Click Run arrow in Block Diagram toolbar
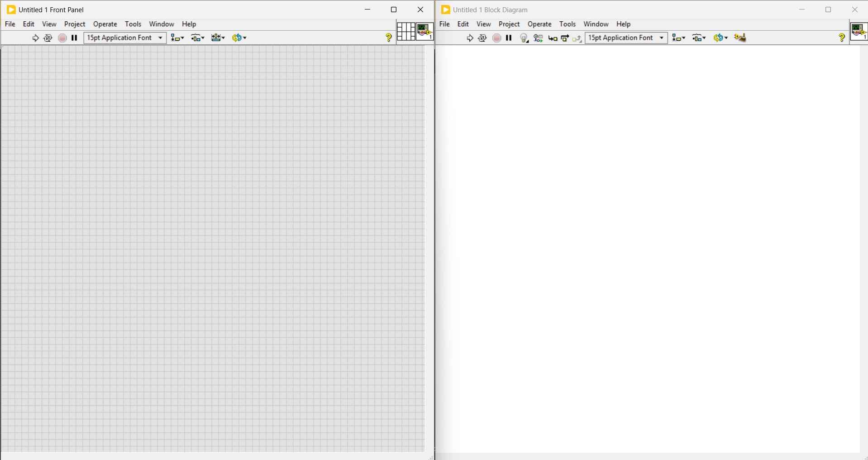The image size is (868, 460). (x=470, y=38)
